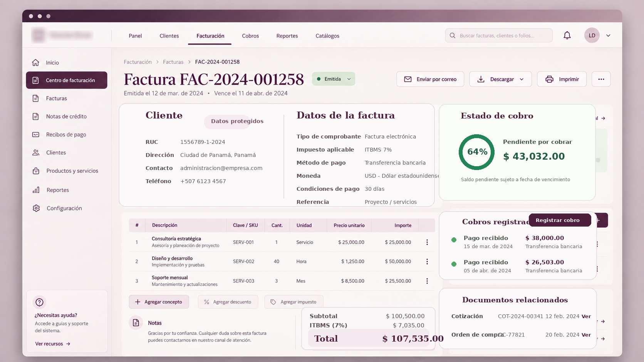Click Agregar impuesto button
The width and height of the screenshot is (644, 362).
(x=294, y=302)
